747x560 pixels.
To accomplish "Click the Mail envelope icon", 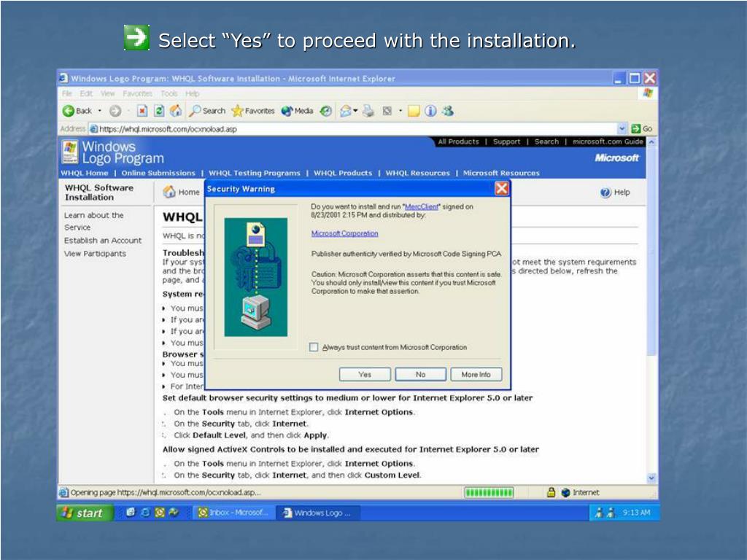I will 345,112.
